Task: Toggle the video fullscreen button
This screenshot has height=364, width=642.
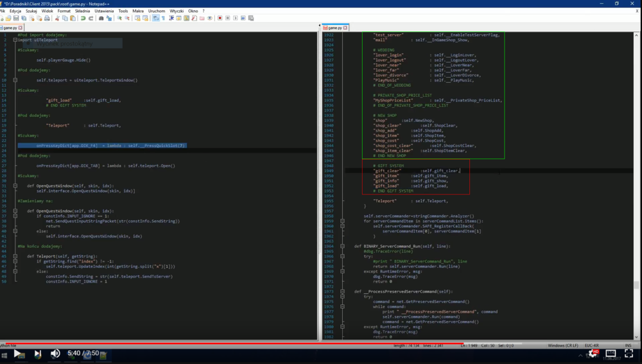Action: [629, 353]
